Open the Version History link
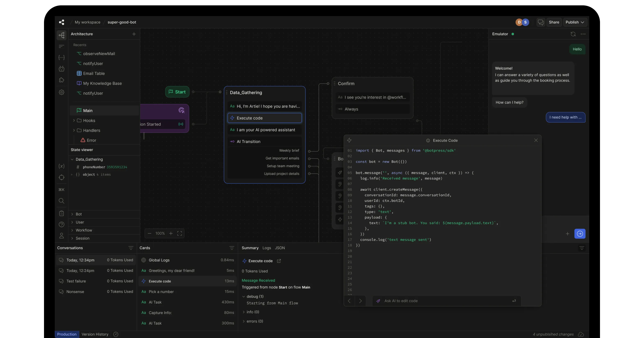Image resolution: width=644 pixels, height=338 pixels. (95, 334)
